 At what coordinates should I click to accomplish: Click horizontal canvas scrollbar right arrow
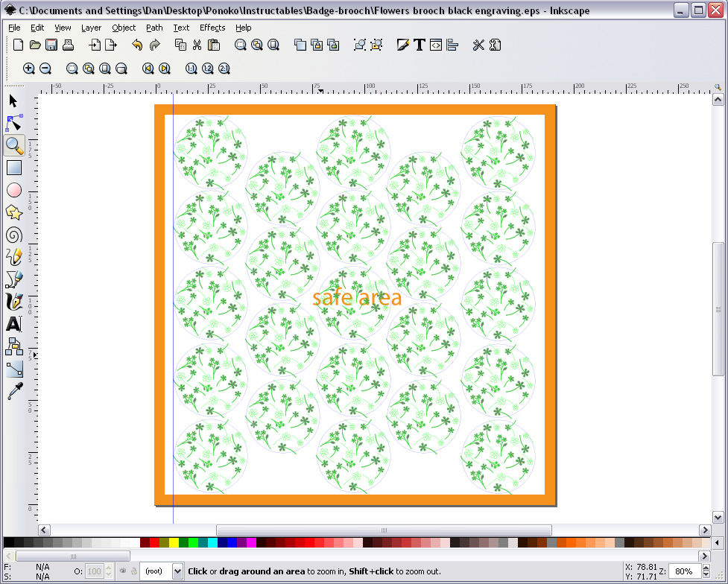(x=705, y=530)
